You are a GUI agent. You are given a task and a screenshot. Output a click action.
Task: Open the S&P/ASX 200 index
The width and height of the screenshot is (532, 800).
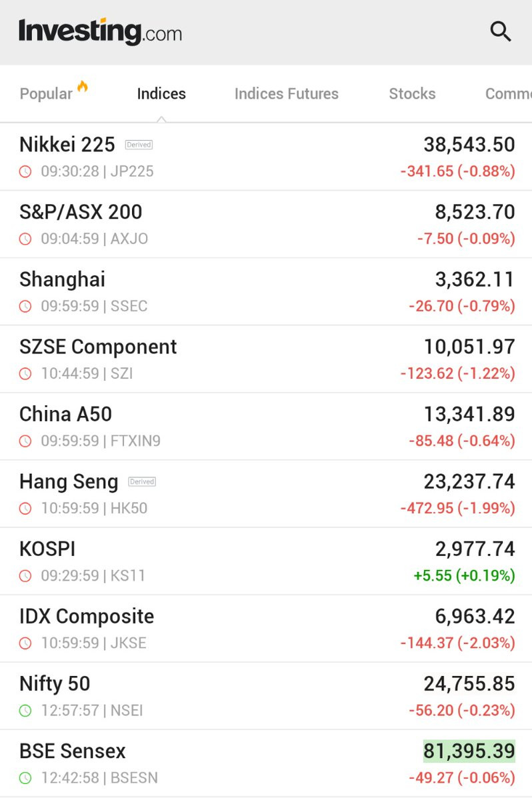click(x=266, y=225)
